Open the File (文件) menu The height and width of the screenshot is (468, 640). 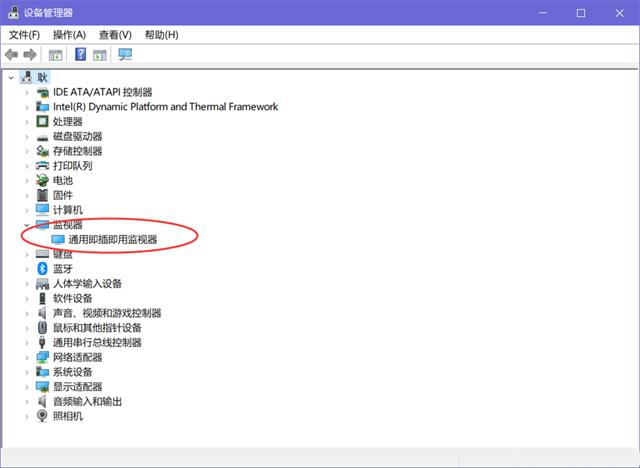click(x=24, y=35)
